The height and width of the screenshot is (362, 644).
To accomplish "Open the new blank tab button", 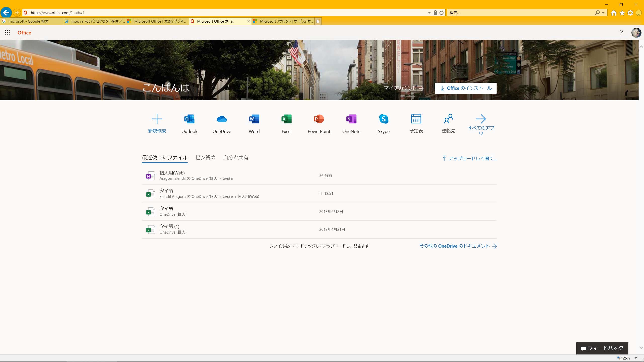I will (x=318, y=21).
